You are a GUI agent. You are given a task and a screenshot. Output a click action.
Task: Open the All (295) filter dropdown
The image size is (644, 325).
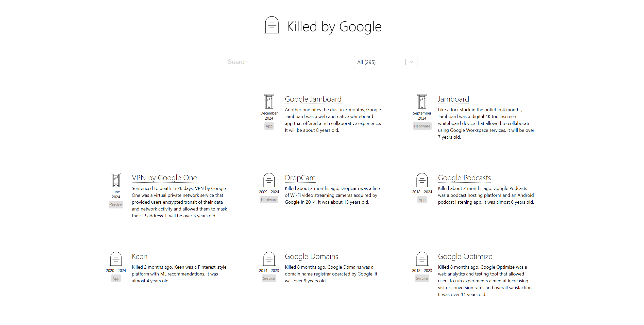[379, 62]
